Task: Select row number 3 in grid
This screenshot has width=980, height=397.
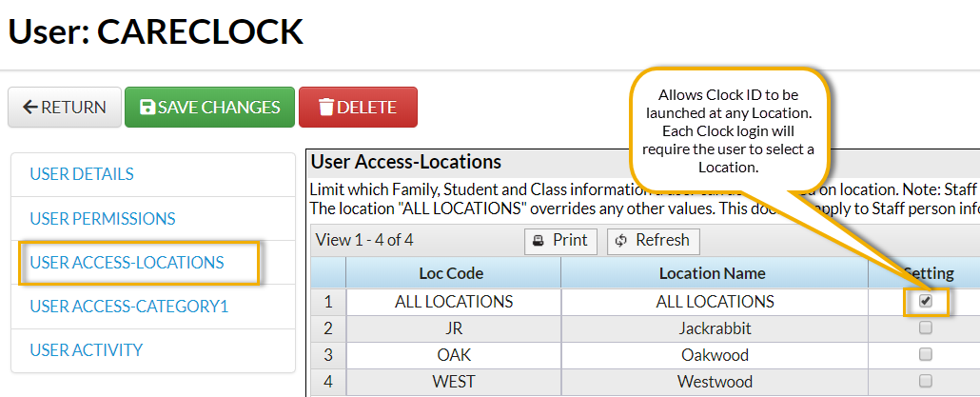Action: click(328, 355)
